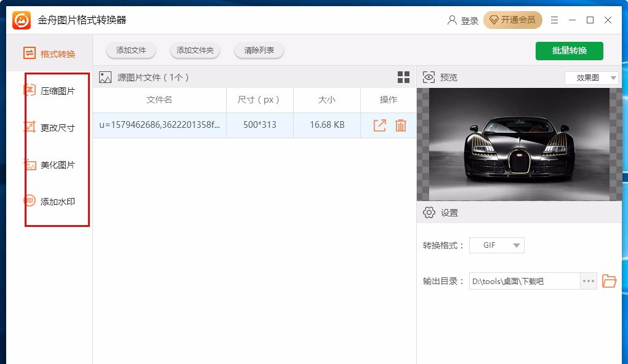Click the 设置 gear icon

point(430,212)
